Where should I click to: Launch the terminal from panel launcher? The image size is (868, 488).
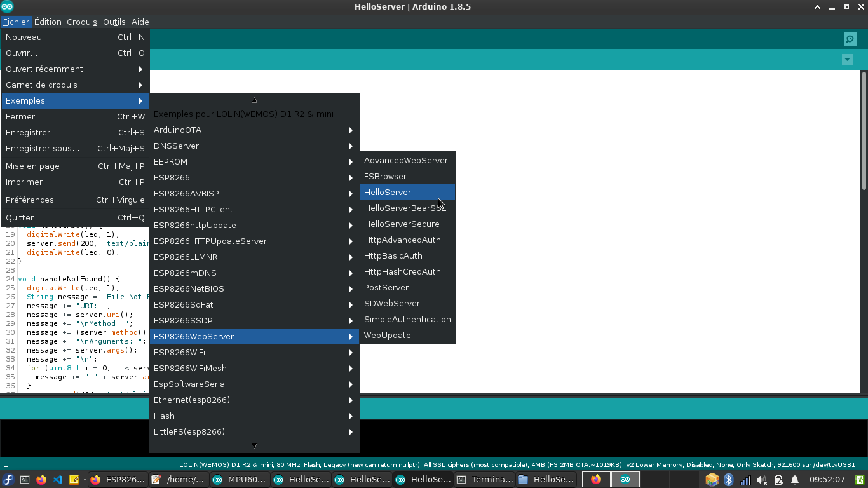tap(25, 480)
